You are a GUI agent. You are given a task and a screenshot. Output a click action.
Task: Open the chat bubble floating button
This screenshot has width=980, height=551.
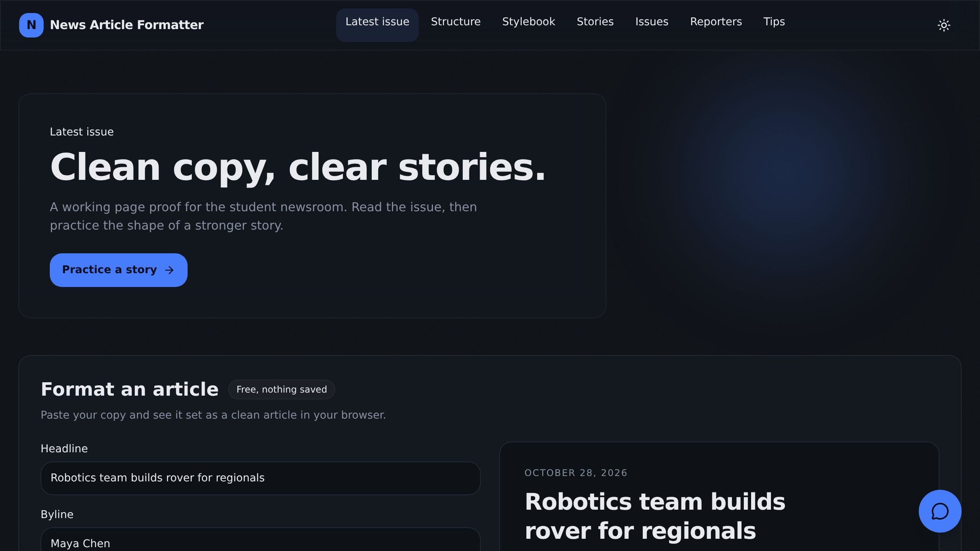[940, 511]
